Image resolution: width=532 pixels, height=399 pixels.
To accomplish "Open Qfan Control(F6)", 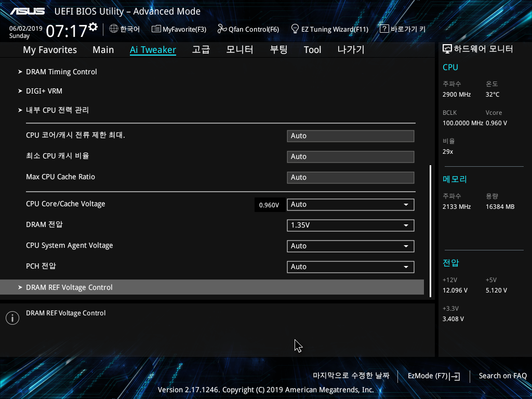I will point(248,29).
